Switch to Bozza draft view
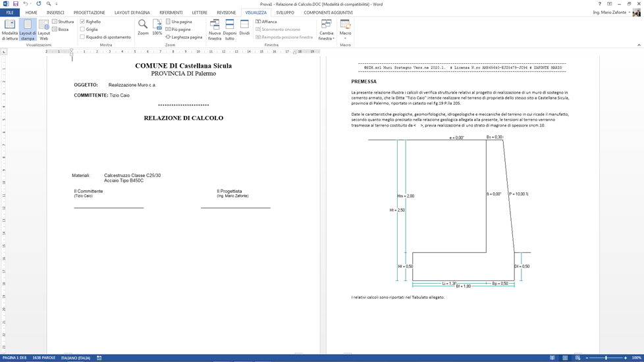The image size is (644, 362). (x=61, y=29)
